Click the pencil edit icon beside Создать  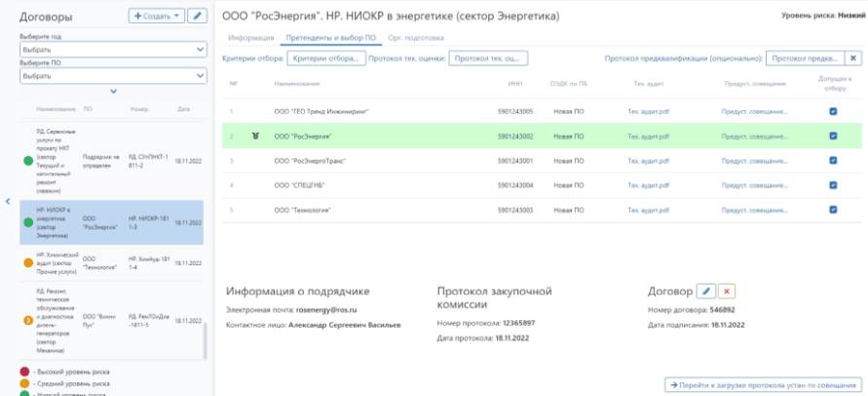(198, 17)
